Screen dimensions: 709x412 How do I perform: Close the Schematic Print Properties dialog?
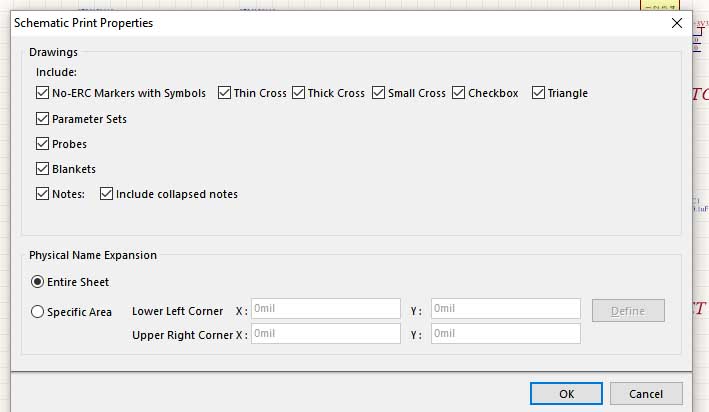[x=677, y=22]
